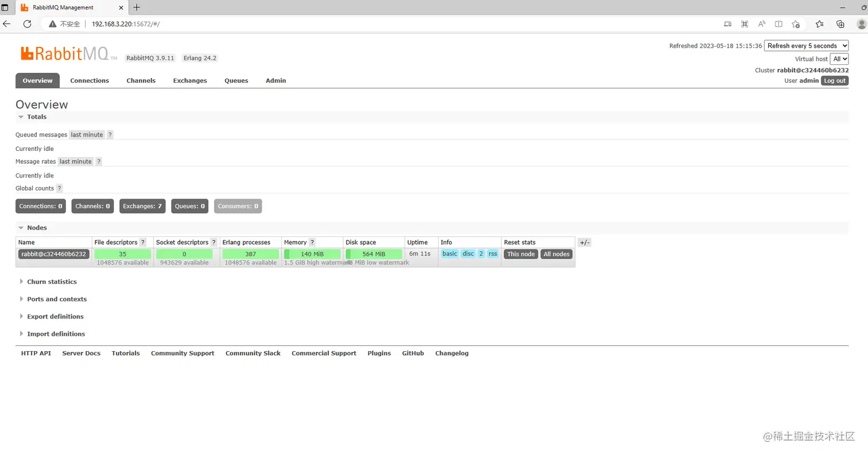Open the Connections: 0 count
868x455 pixels.
click(41, 206)
